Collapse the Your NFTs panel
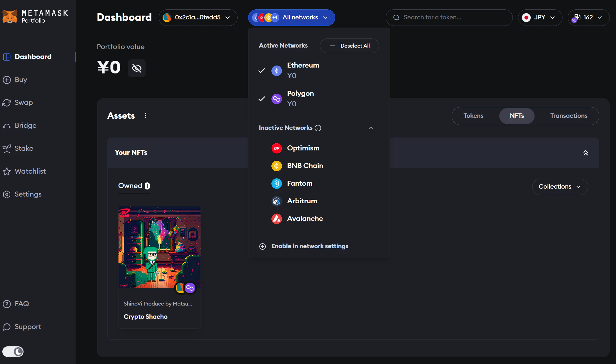Screen dimensions: 616x364 586,153
